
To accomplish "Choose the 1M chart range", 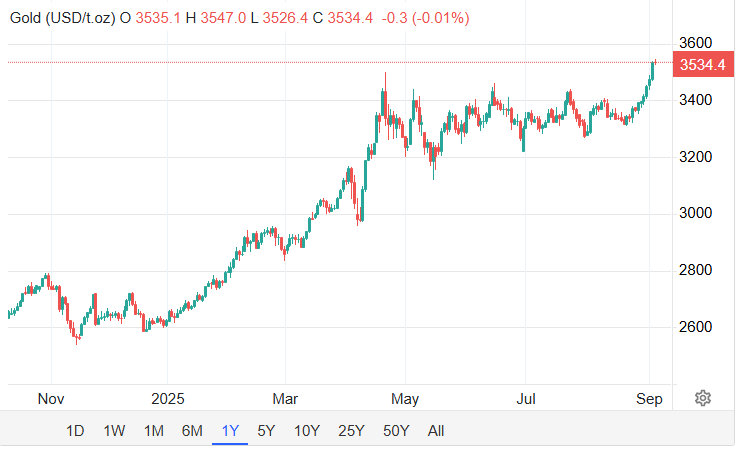I will pos(153,431).
